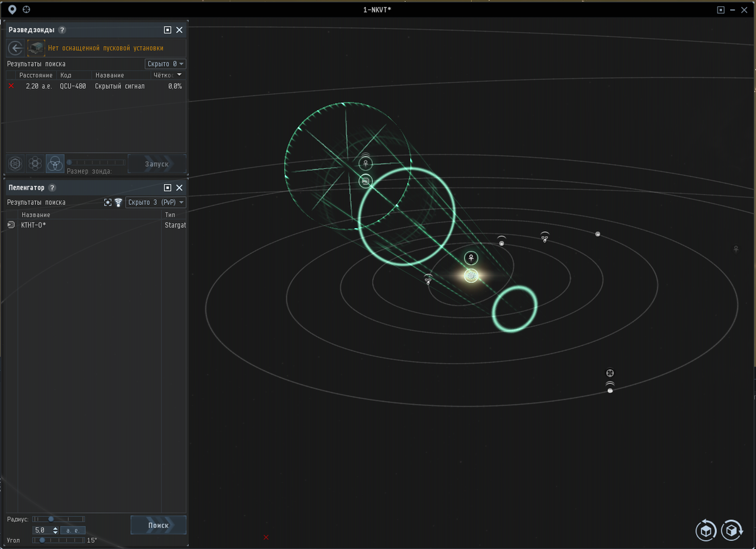
Task: Adjust the Угол angle slider
Action: (58, 540)
